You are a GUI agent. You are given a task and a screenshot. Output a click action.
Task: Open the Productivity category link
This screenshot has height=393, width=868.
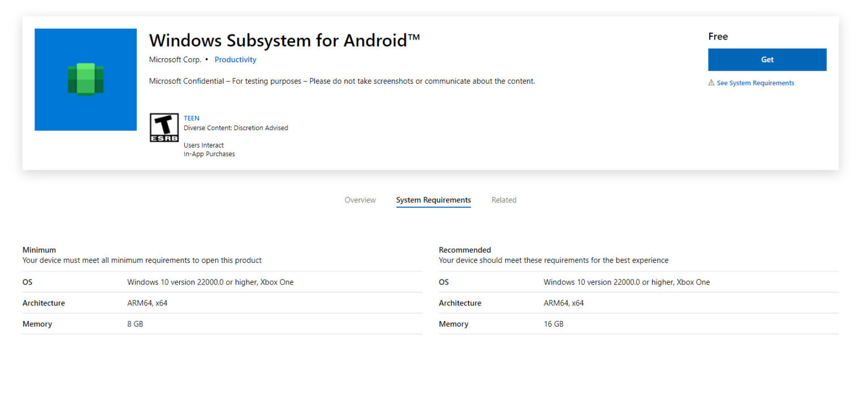tap(235, 59)
